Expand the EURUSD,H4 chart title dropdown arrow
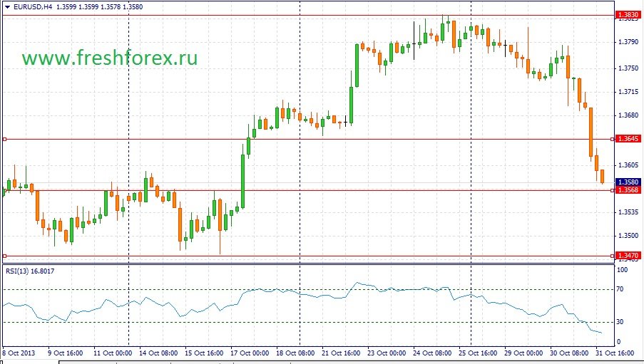This screenshot has width=644, height=364. click(x=7, y=7)
